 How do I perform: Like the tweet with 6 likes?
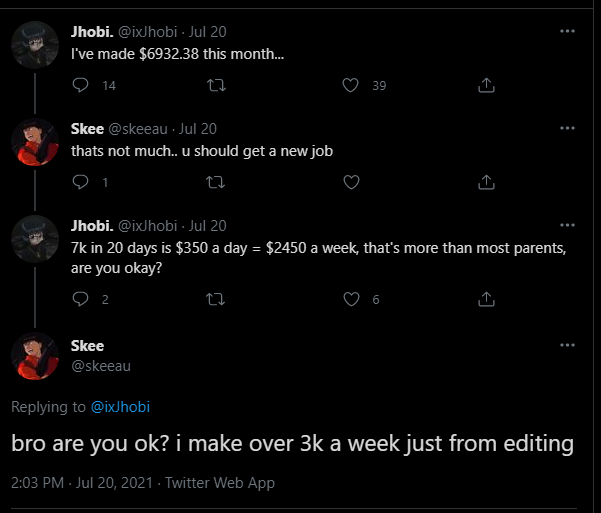click(350, 298)
